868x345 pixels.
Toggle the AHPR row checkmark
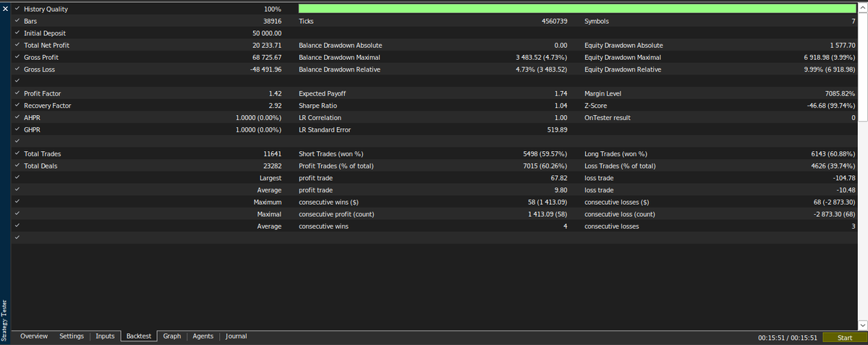[17, 117]
